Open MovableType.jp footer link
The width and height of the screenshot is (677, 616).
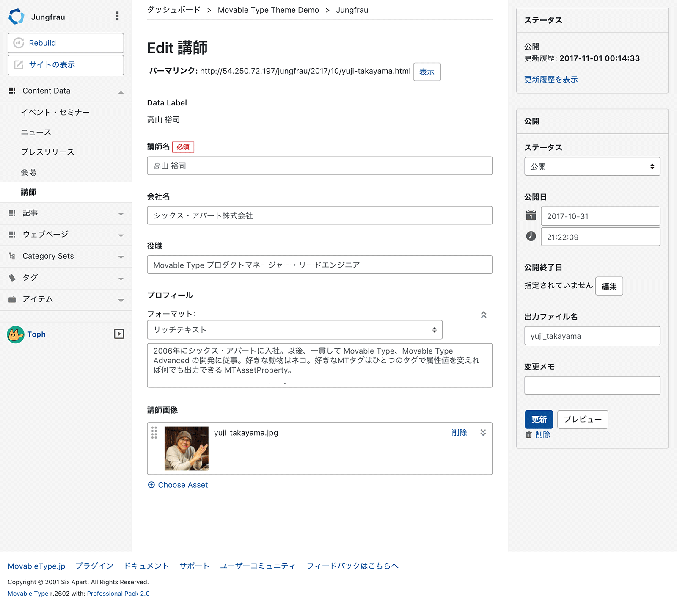point(36,566)
